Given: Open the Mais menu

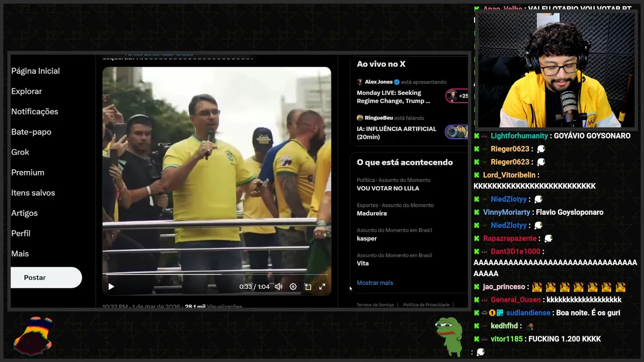Looking at the screenshot, I should [x=20, y=254].
